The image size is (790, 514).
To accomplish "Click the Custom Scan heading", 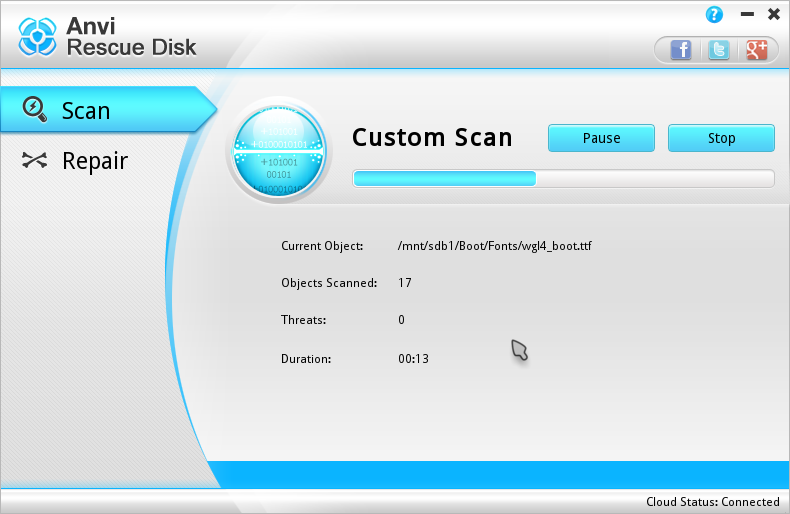I will pyautogui.click(x=432, y=138).
